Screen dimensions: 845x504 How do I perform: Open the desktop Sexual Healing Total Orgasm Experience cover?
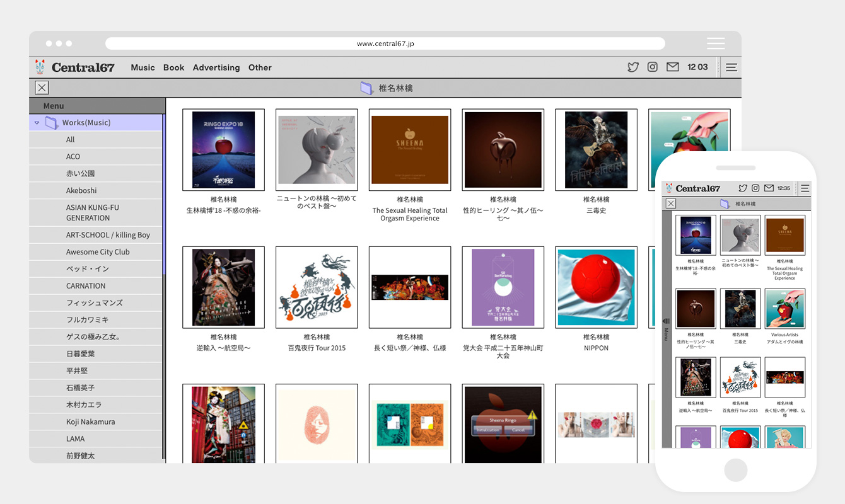[x=410, y=150]
